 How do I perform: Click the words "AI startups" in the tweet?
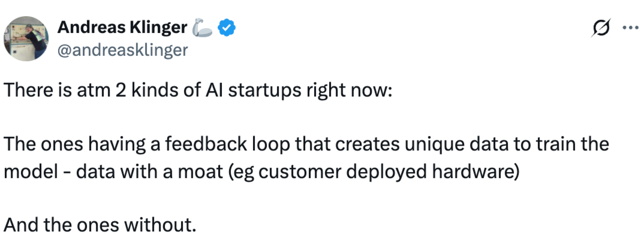pyautogui.click(x=253, y=90)
